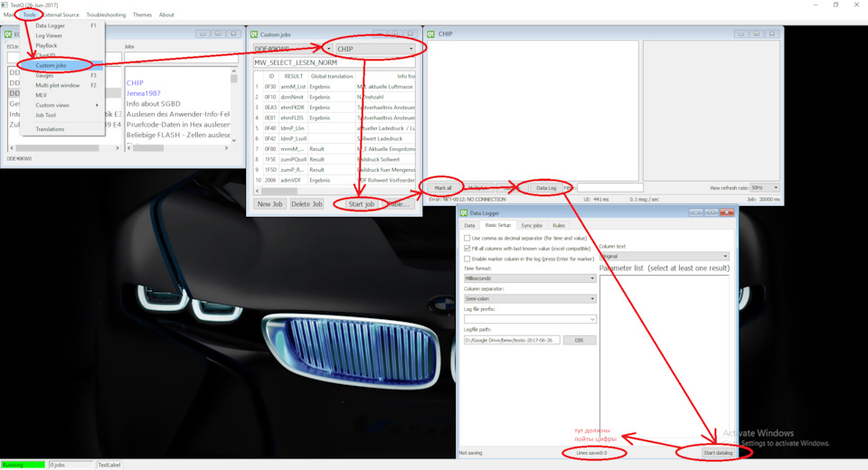
Task: Select the CHIP entry in Jobs list
Action: point(135,82)
